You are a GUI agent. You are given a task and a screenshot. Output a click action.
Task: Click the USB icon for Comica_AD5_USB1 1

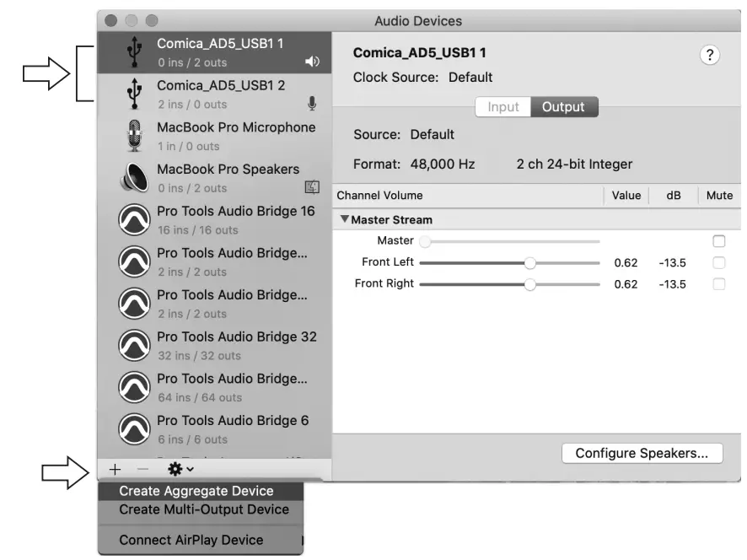133,52
